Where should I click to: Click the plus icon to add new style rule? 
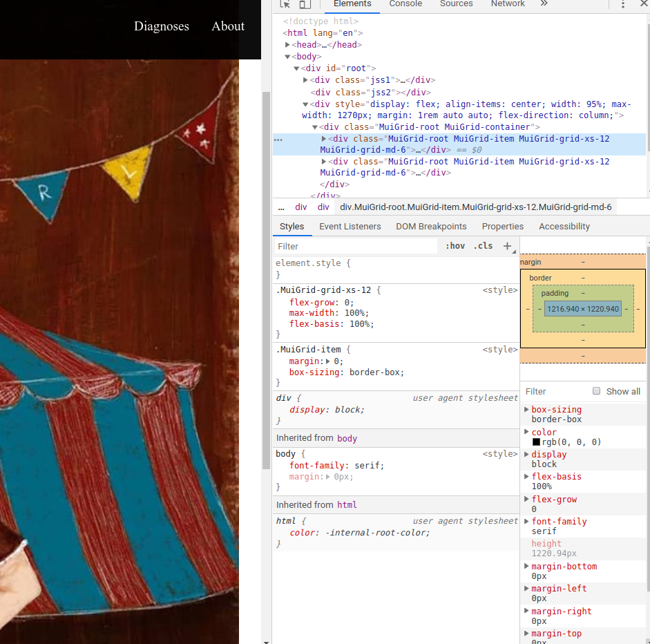click(x=508, y=245)
